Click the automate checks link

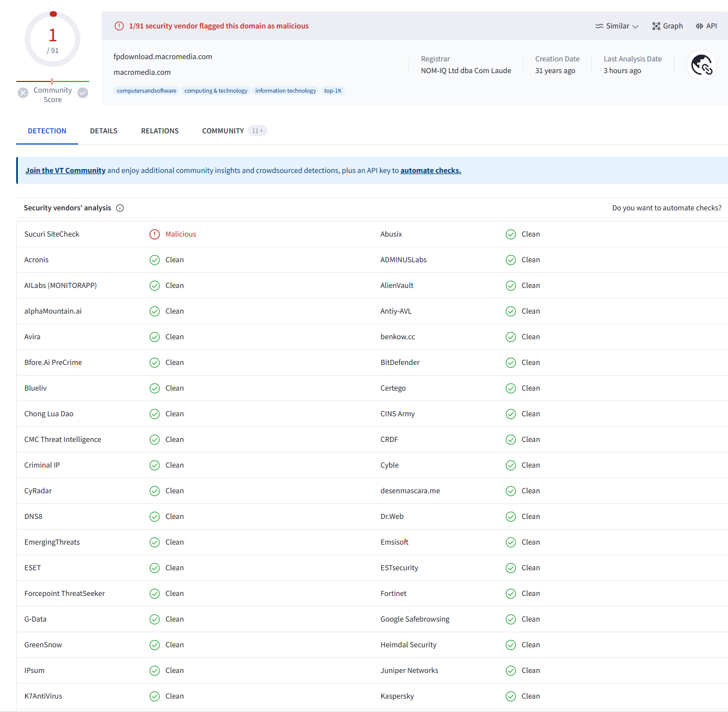(x=430, y=171)
